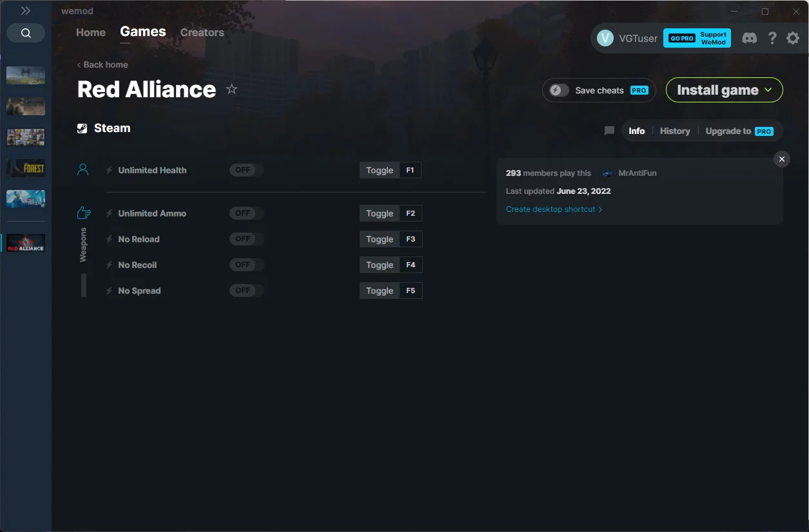Click Toggle button for No Reload

pos(380,239)
